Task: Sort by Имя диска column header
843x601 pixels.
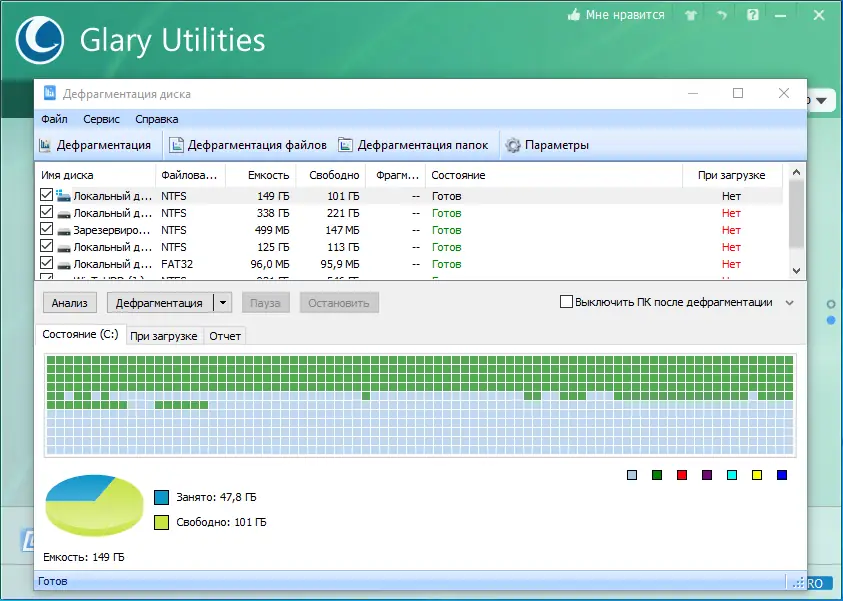Action: [x=96, y=175]
